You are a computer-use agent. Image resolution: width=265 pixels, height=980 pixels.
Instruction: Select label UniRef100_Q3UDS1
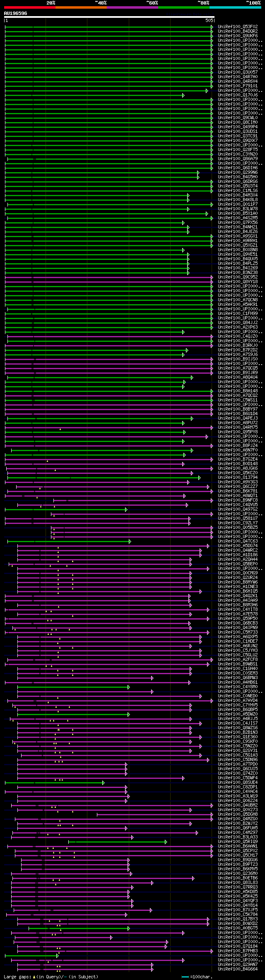click(x=238, y=132)
